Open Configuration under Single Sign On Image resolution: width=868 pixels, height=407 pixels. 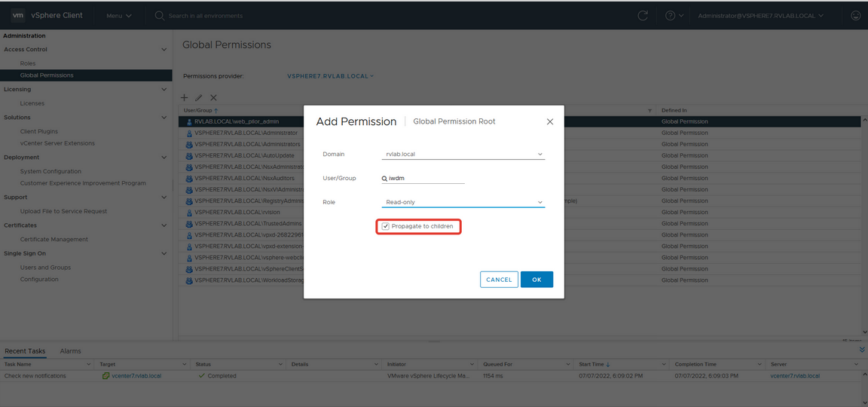39,279
